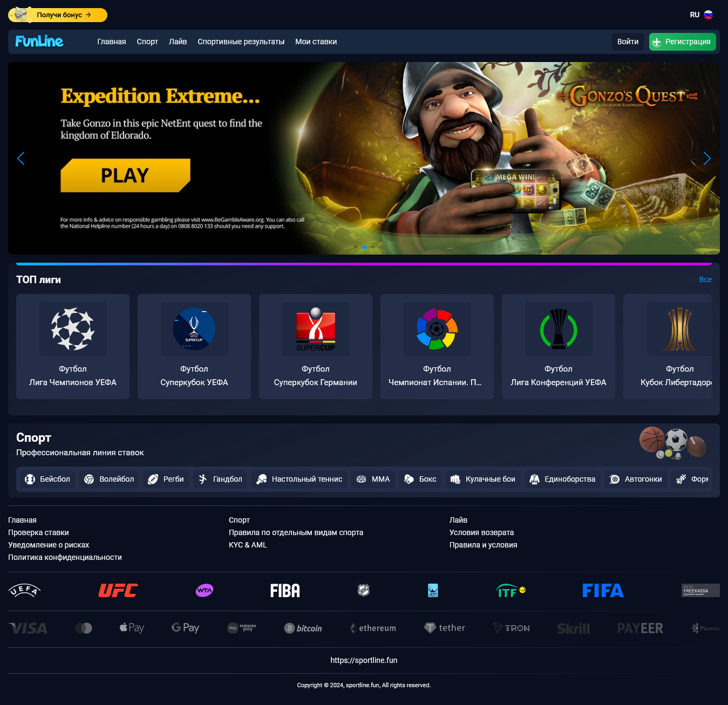Click the ethereum payment logo

tap(373, 628)
